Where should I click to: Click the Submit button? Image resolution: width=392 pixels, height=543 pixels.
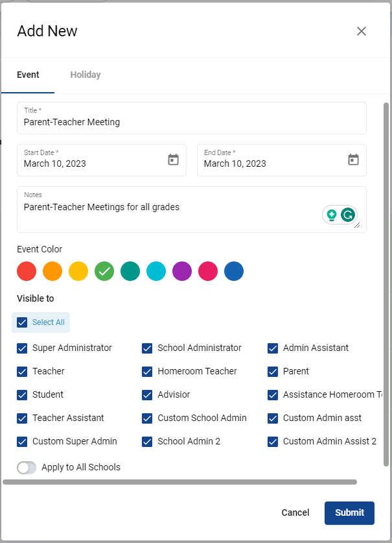point(349,513)
